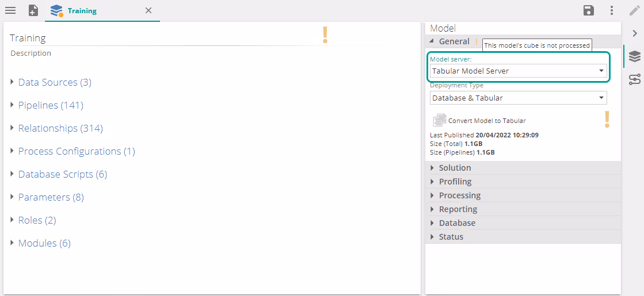Click the new document icon

click(x=33, y=10)
